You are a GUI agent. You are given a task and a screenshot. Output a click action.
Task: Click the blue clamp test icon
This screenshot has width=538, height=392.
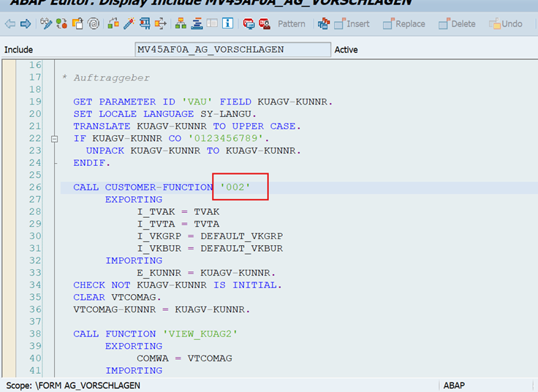[x=145, y=23]
